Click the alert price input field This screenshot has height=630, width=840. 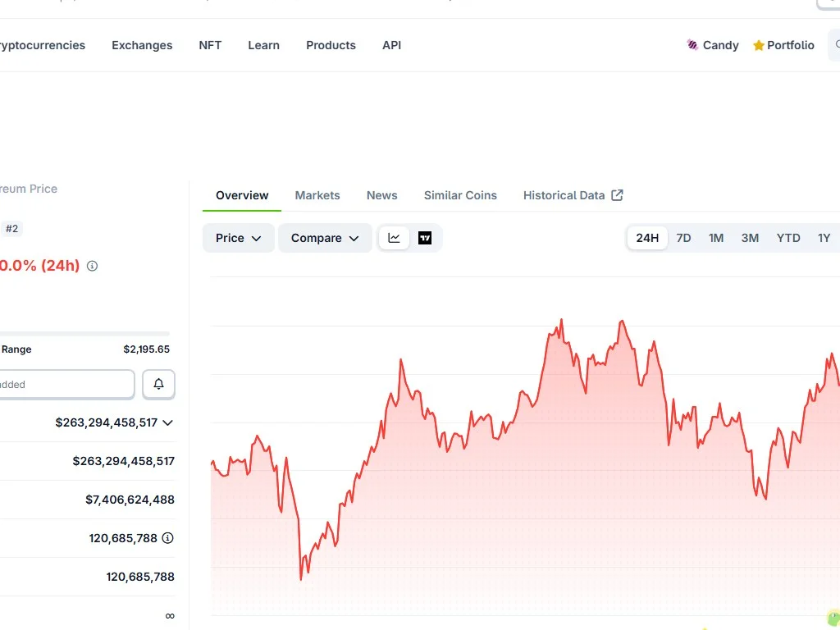click(x=66, y=384)
